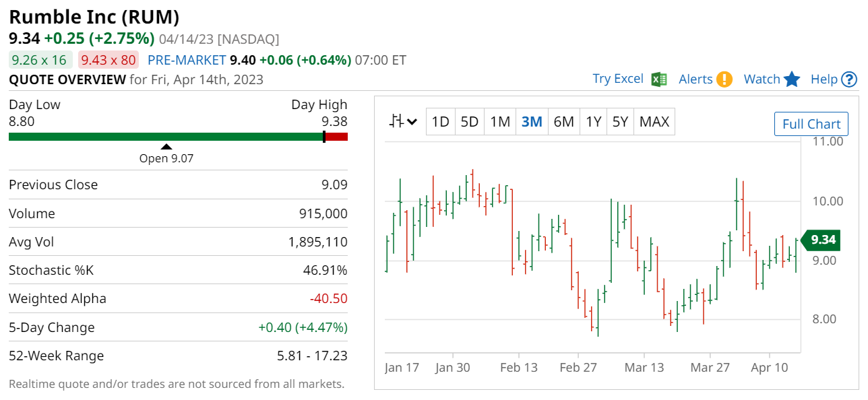Click the QUOTE OVERVIEW heading
The image size is (868, 400).
(67, 79)
